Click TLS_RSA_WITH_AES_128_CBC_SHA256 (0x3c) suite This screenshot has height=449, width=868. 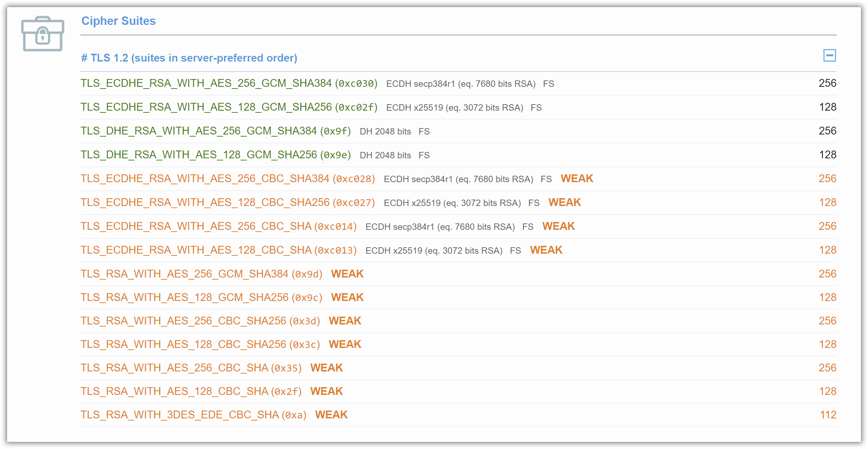coord(200,344)
